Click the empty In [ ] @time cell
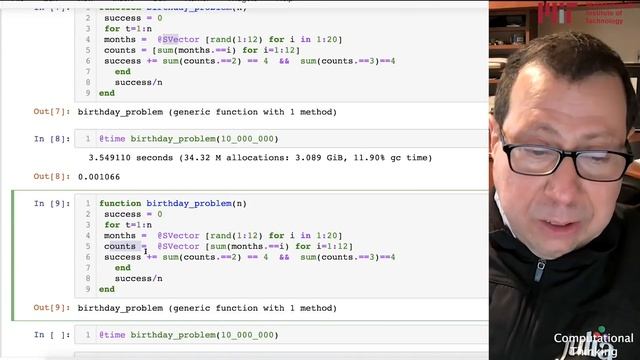This screenshot has width=640, height=360. click(x=282, y=335)
